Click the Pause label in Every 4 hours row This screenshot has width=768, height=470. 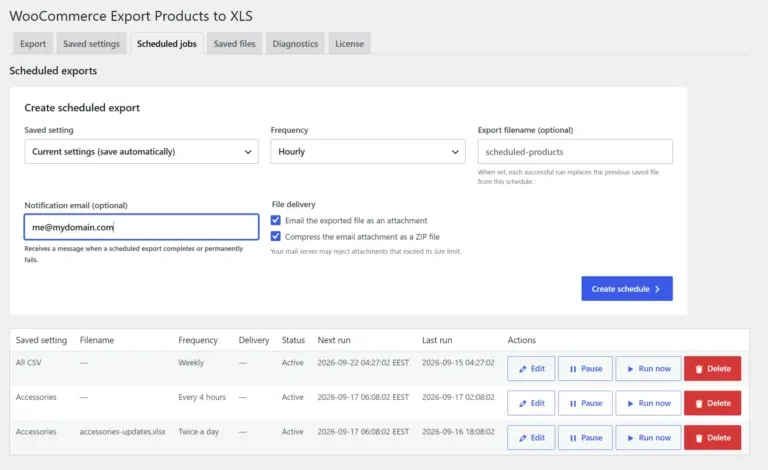tap(592, 403)
